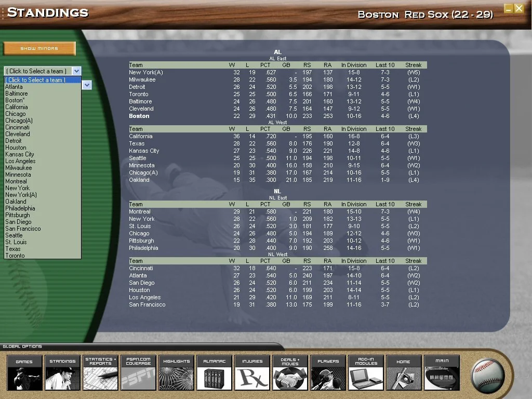
Task: Select Cincinnati from the team list
Action: point(18,127)
